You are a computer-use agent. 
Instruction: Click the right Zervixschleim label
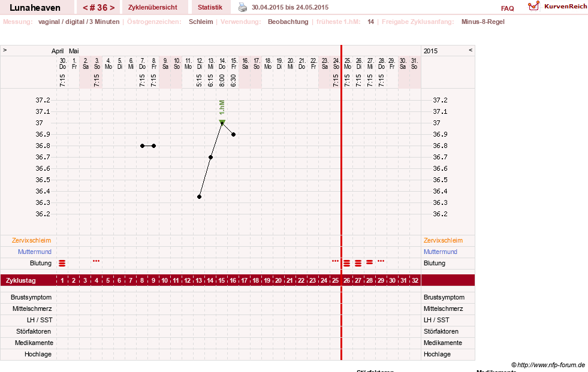pos(444,240)
